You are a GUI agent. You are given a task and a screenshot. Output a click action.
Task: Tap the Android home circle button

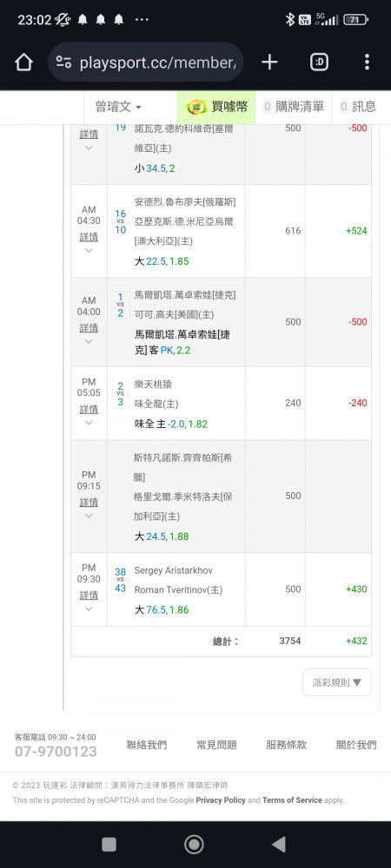[194, 845]
